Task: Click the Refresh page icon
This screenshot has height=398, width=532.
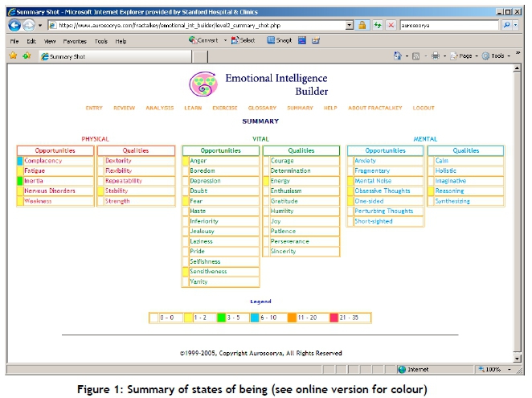Action: coord(379,25)
